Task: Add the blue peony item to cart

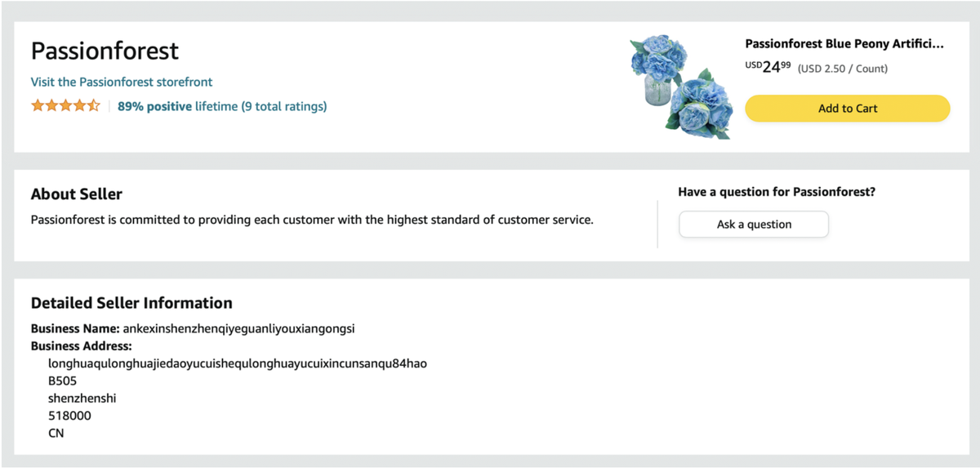Action: [848, 109]
